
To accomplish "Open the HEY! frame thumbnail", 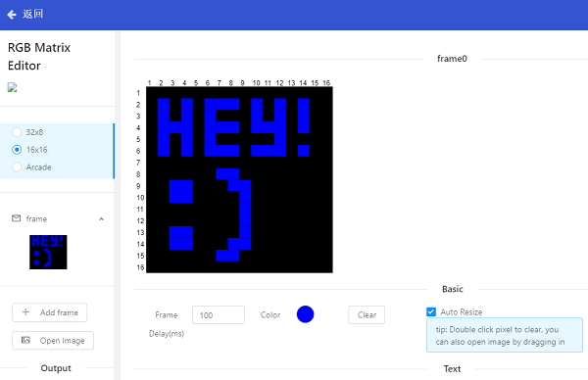I will tap(48, 253).
